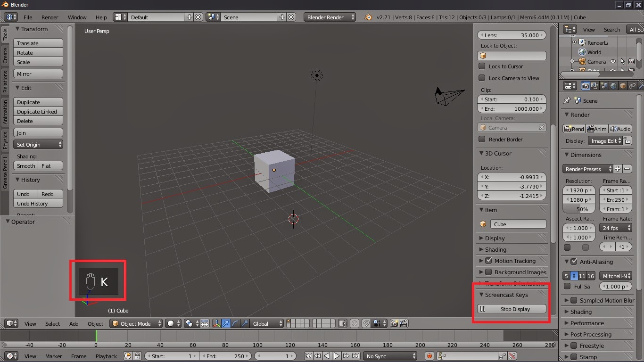Switch to the Object properties tab icon

(623, 86)
